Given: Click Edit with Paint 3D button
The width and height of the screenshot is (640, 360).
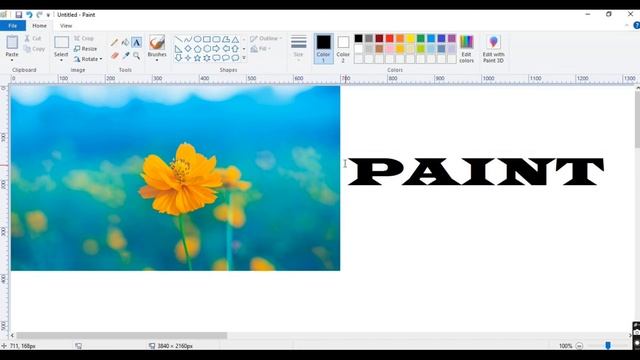Looking at the screenshot, I should 493,49.
